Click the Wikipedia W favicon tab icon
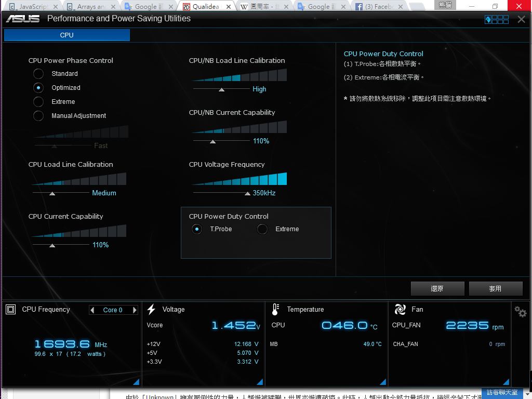This screenshot has height=399, width=532. point(244,6)
